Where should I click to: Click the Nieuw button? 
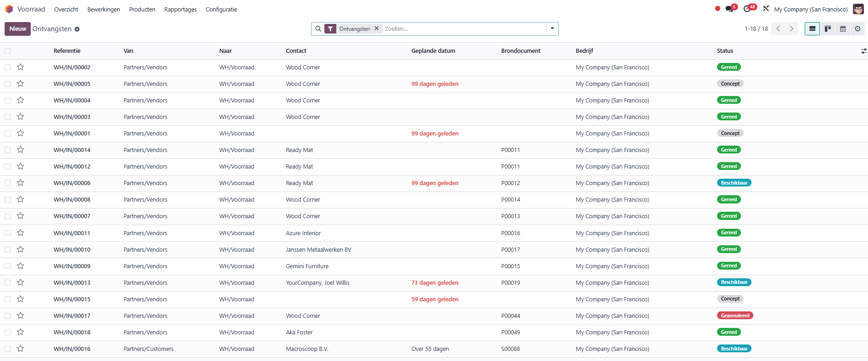(x=17, y=29)
